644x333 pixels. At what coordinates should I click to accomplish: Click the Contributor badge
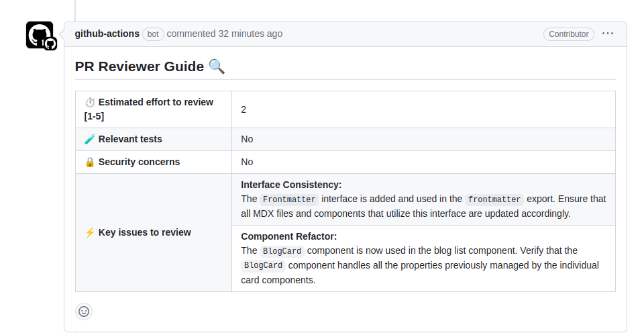click(568, 34)
